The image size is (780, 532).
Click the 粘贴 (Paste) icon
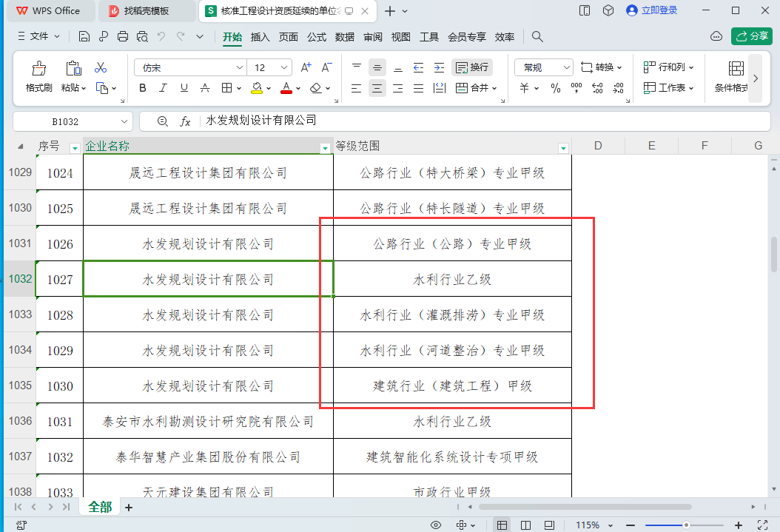click(73, 67)
